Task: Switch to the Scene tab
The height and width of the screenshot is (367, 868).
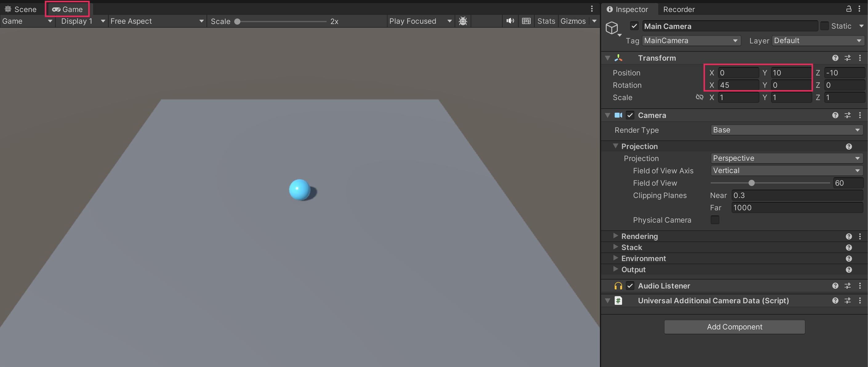Action: (x=21, y=9)
